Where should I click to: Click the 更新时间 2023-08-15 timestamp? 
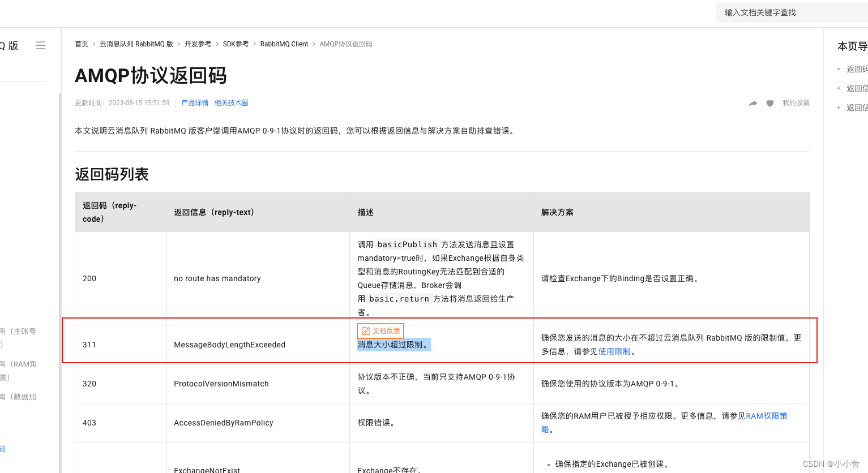pyautogui.click(x=122, y=103)
